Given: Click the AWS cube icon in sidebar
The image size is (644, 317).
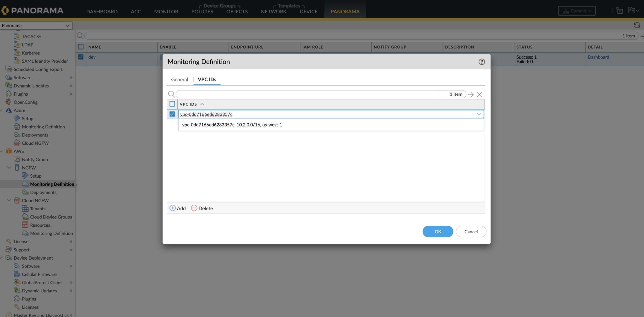Looking at the screenshot, I should point(9,151).
